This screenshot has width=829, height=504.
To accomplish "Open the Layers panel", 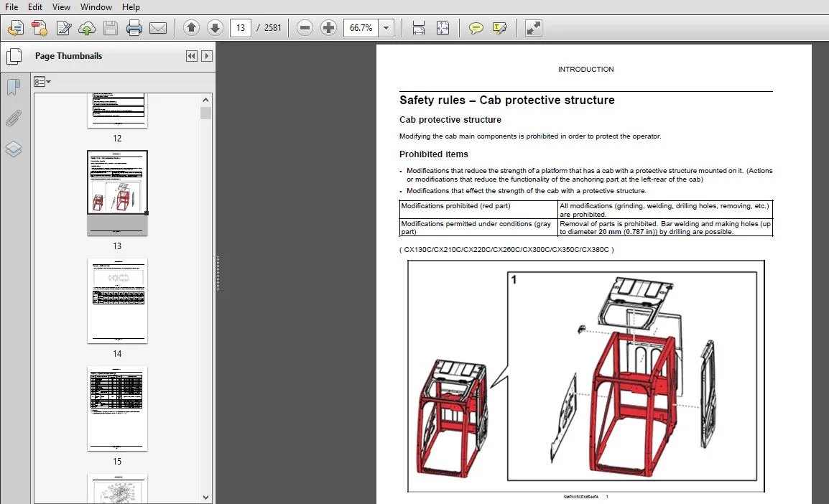I will point(14,149).
